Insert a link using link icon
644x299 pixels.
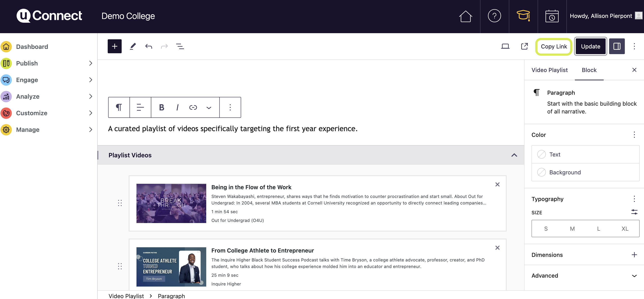[193, 107]
